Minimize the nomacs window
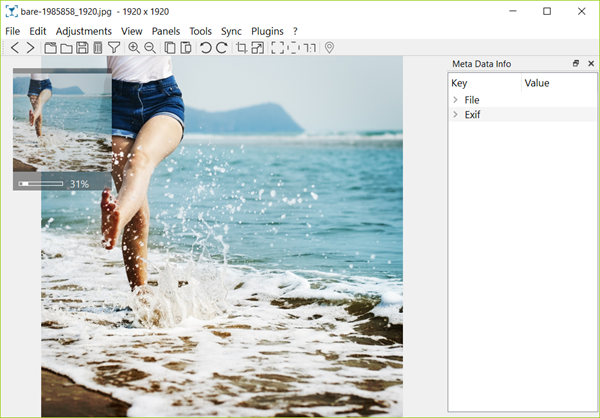This screenshot has height=418, width=600. (513, 11)
